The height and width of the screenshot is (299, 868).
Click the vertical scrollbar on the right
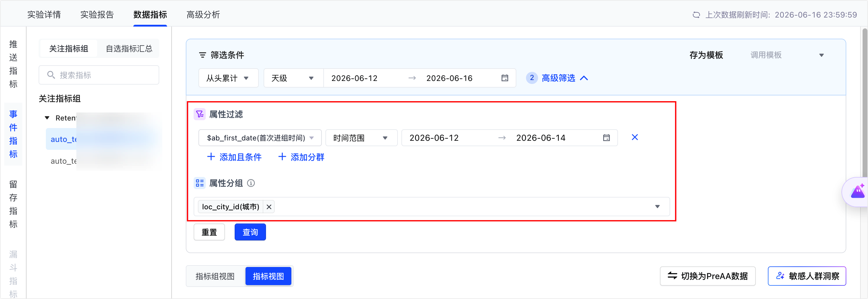[x=865, y=103]
